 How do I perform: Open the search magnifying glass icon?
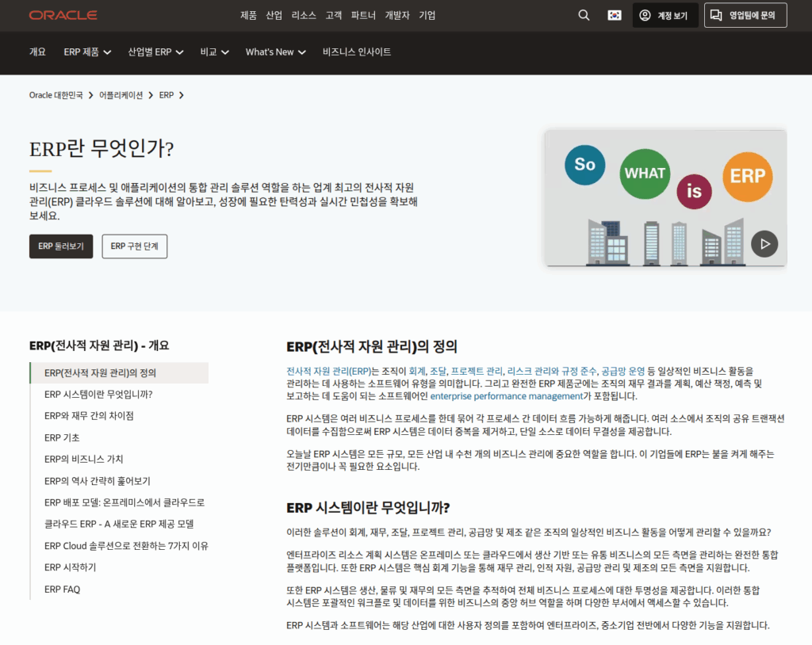pyautogui.click(x=584, y=15)
